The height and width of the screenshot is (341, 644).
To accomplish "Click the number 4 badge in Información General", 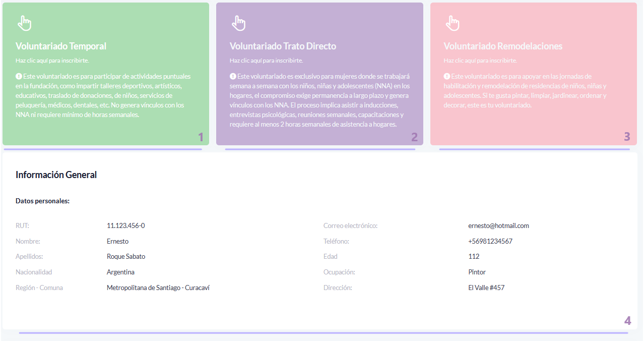I will (x=627, y=321).
